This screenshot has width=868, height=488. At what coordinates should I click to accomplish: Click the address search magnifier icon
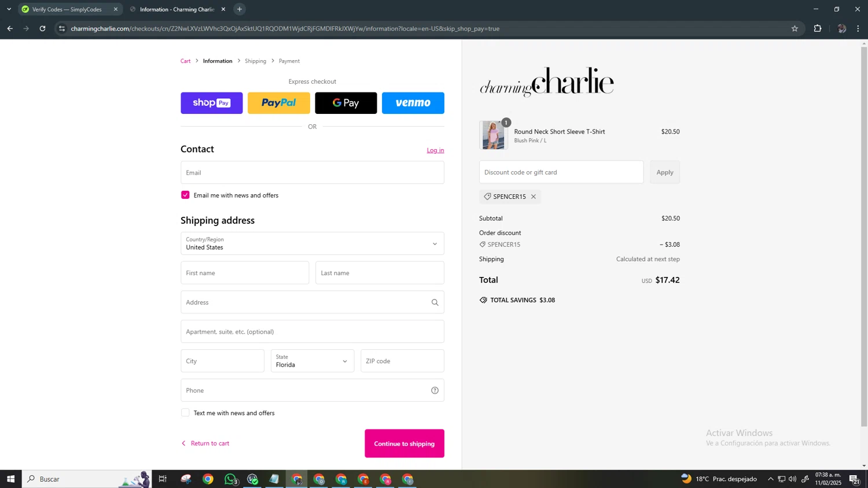pos(435,302)
